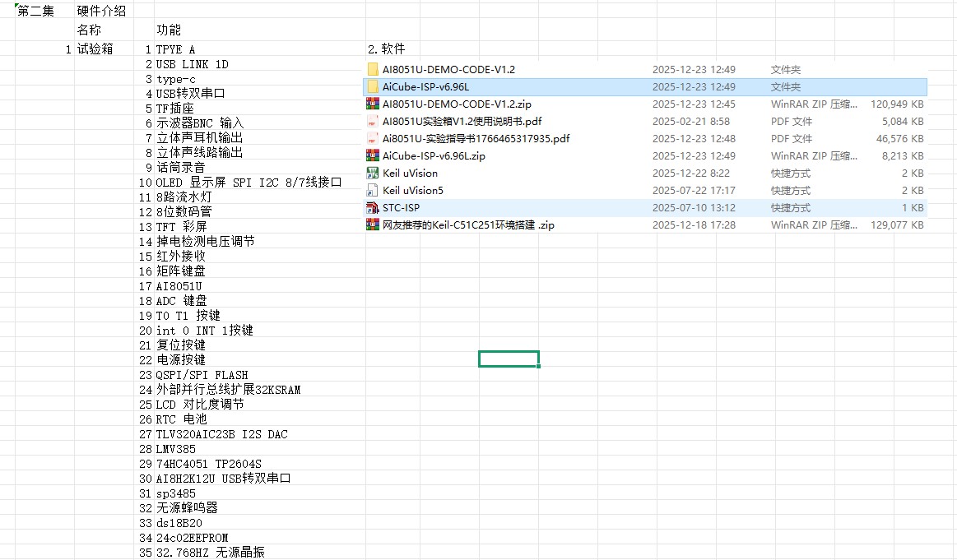Click the Keil uVision shortcut icon
The width and height of the screenshot is (957, 560).
click(x=372, y=173)
